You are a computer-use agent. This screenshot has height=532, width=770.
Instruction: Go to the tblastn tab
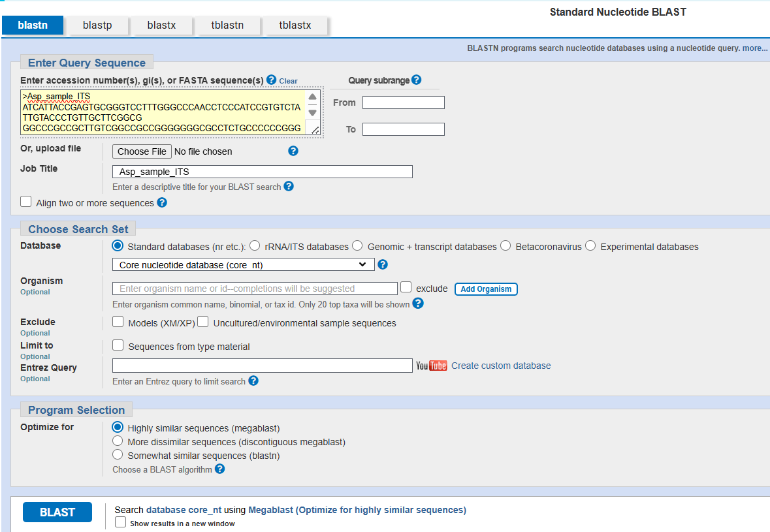227,25
